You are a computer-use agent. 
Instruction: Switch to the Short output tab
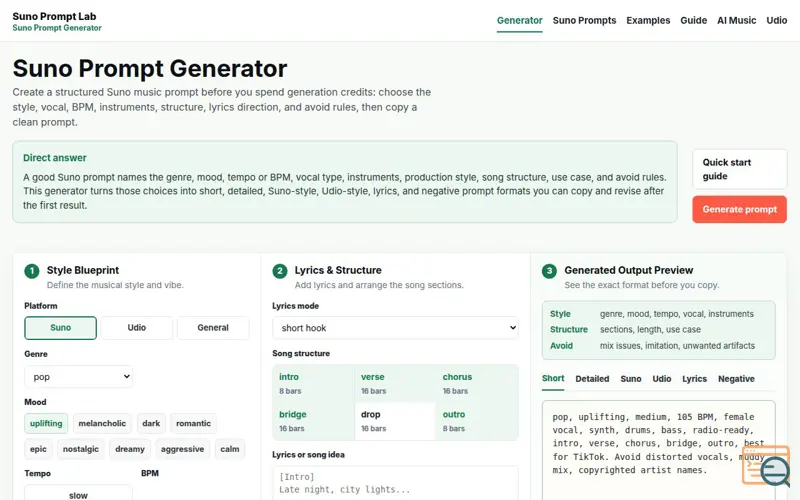click(553, 379)
